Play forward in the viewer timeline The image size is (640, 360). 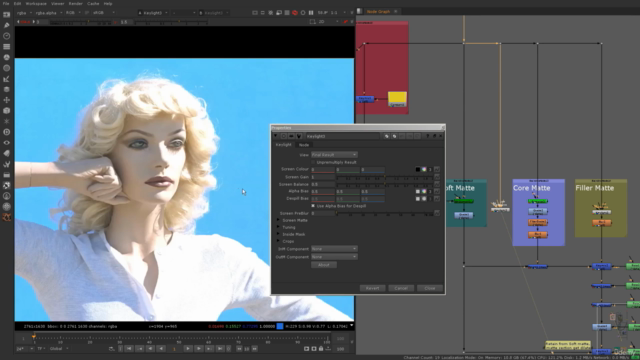coord(188,349)
